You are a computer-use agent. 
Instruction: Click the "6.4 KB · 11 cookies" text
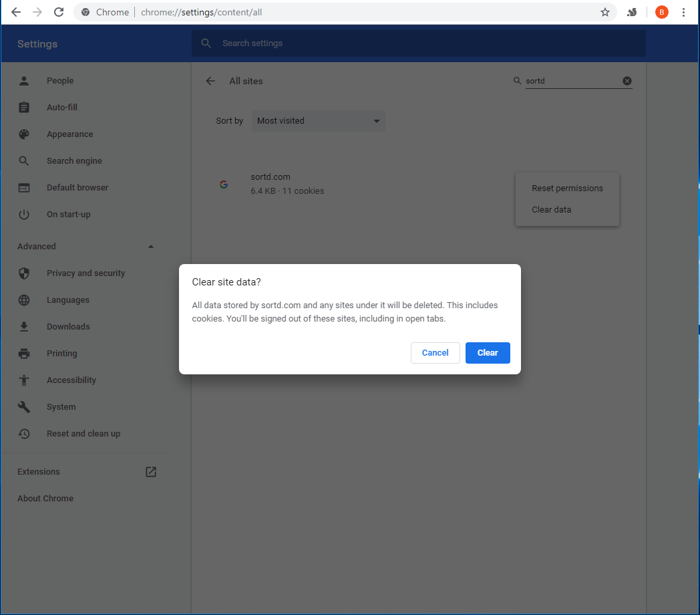[287, 191]
